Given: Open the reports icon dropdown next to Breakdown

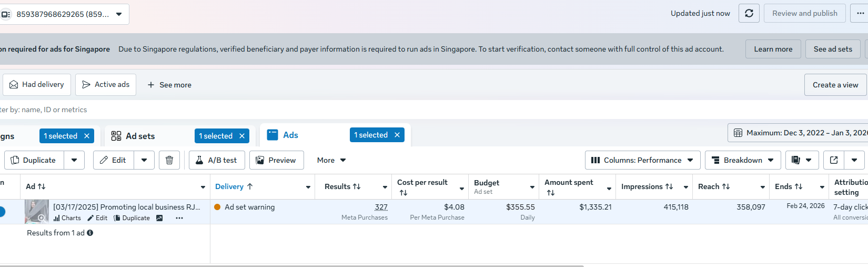Looking at the screenshot, I should click(802, 160).
